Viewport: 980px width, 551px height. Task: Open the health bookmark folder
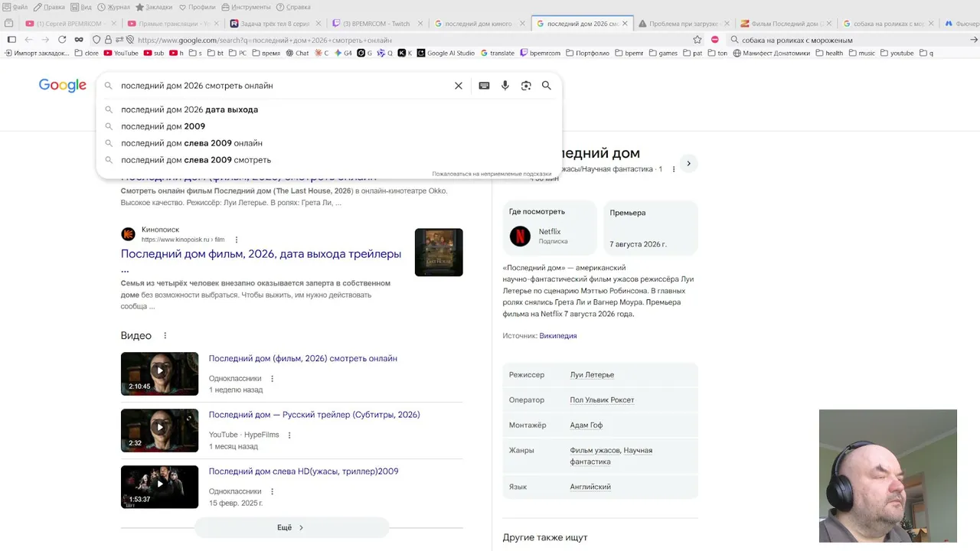coord(829,54)
